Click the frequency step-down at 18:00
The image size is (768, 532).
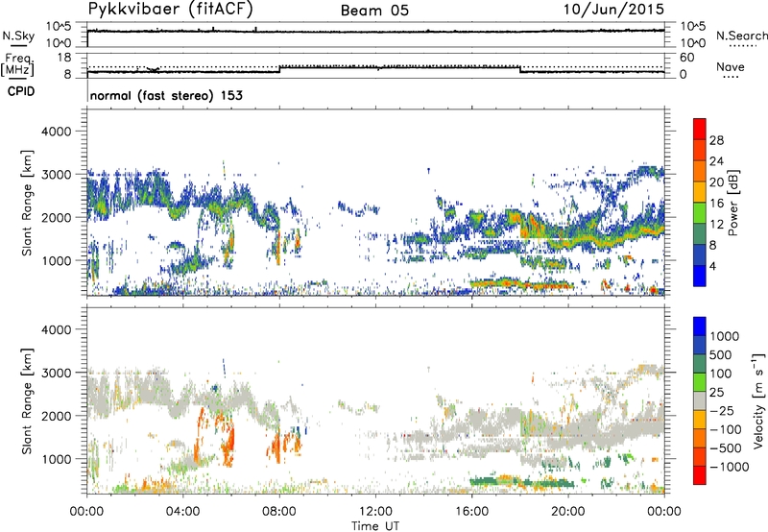click(x=519, y=69)
